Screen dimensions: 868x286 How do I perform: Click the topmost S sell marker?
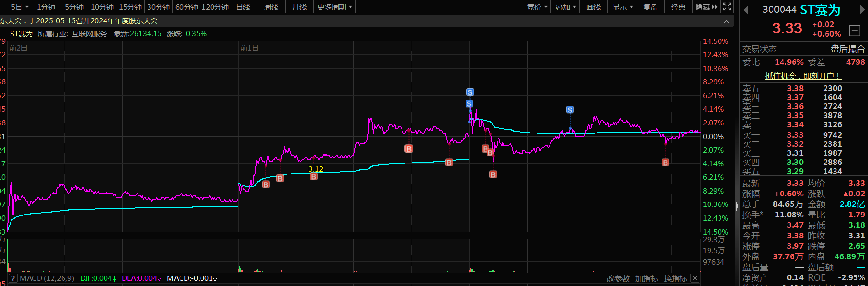pos(470,92)
